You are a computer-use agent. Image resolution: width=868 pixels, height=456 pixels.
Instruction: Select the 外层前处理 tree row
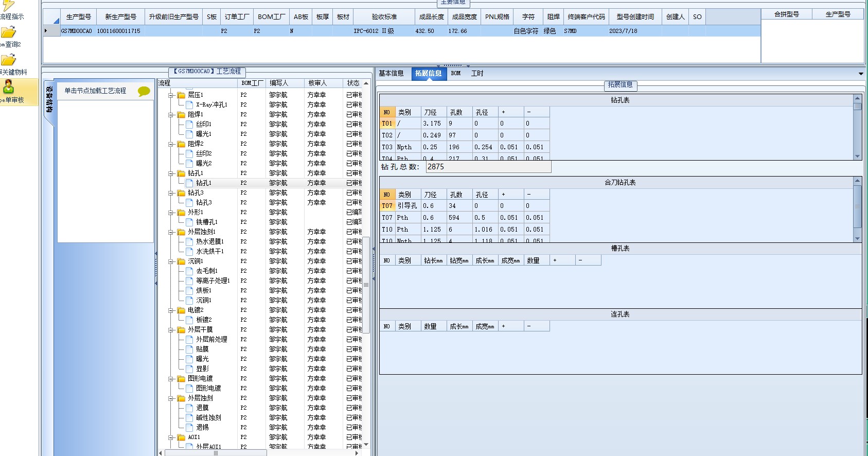(x=260, y=340)
